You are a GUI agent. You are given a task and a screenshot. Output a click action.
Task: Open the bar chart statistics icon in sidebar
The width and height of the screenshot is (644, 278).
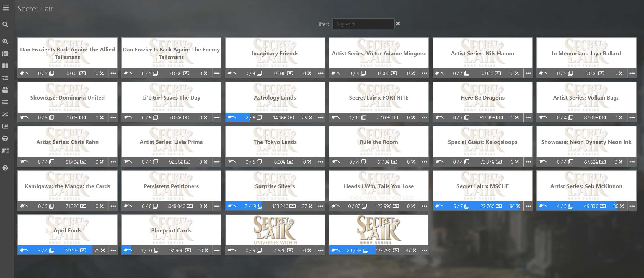pos(5,126)
